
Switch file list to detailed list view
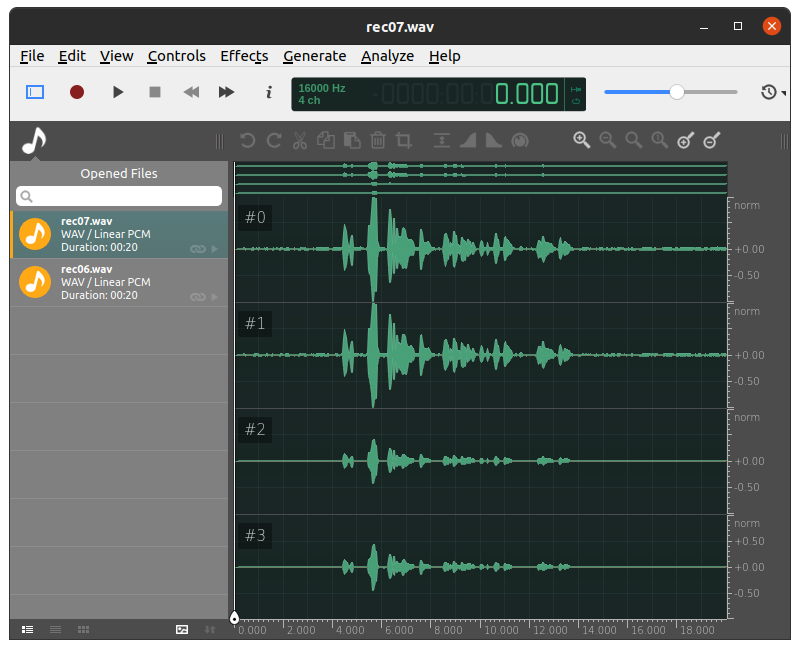28,630
